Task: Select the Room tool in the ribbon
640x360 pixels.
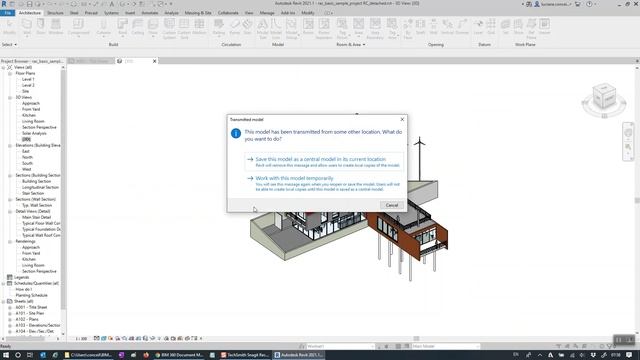Action: 308,27
